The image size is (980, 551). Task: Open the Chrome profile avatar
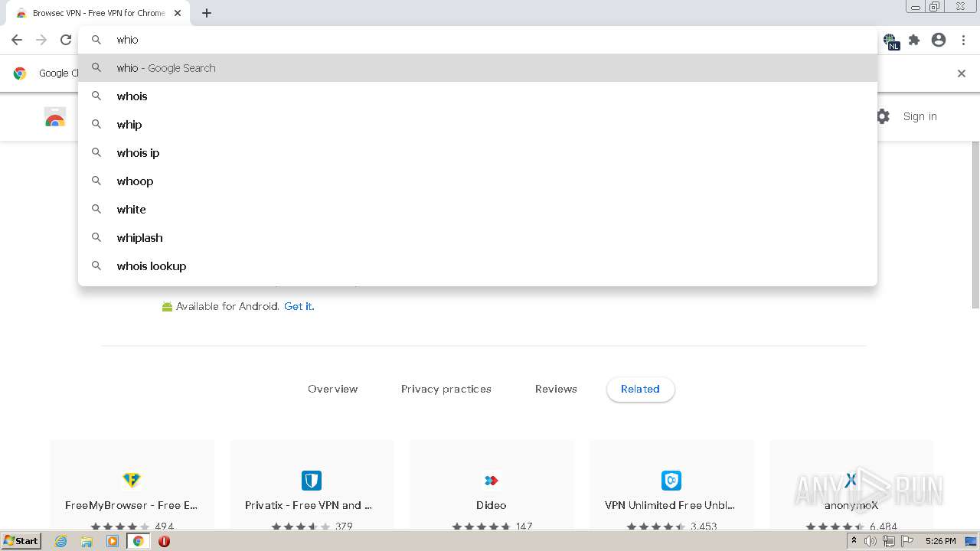pyautogui.click(x=939, y=40)
